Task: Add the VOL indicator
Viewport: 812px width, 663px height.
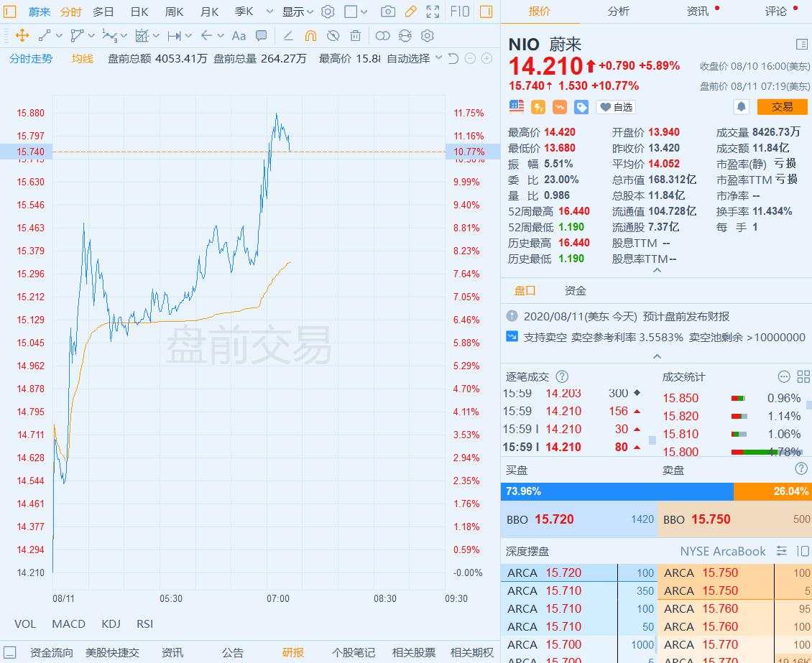Action: point(25,624)
